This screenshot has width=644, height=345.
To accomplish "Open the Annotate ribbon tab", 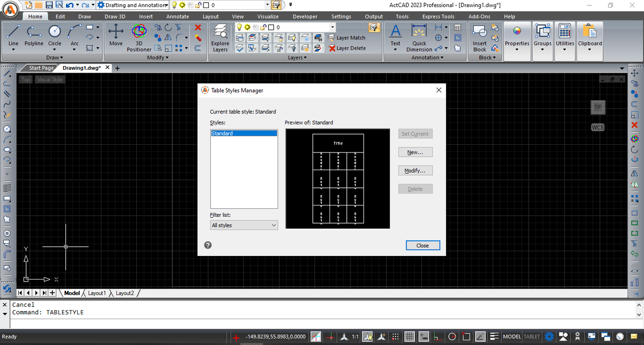I will click(178, 17).
